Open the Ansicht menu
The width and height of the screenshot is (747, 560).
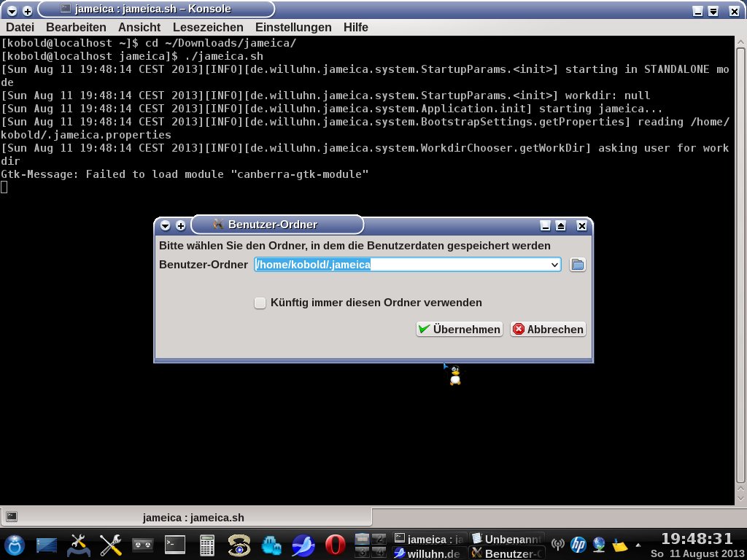pos(139,27)
